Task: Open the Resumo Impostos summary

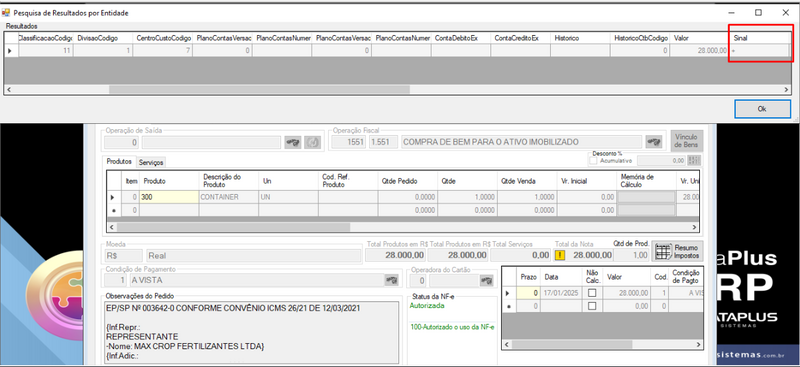Action: pyautogui.click(x=678, y=251)
